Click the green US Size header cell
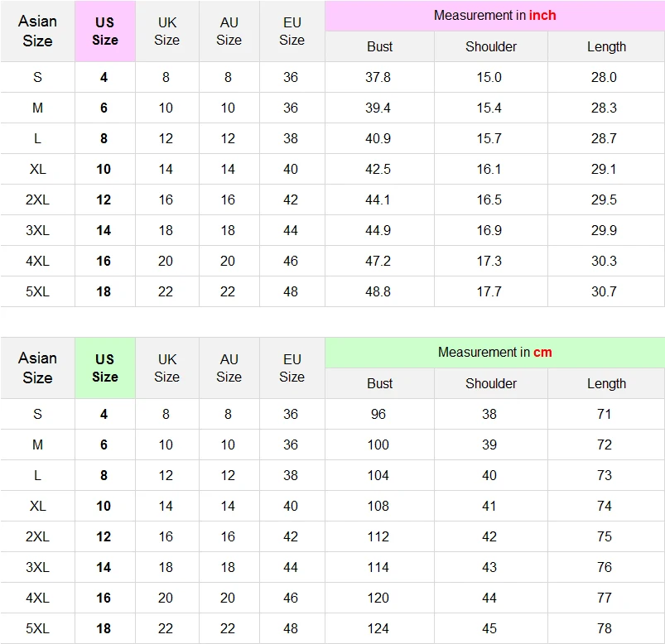 point(104,368)
